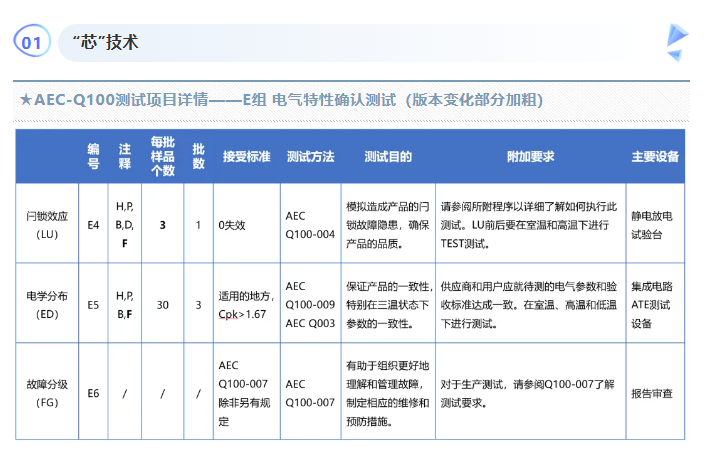This screenshot has width=708, height=475.
Task: Click batch count 3 in the ED row
Action: (x=198, y=305)
